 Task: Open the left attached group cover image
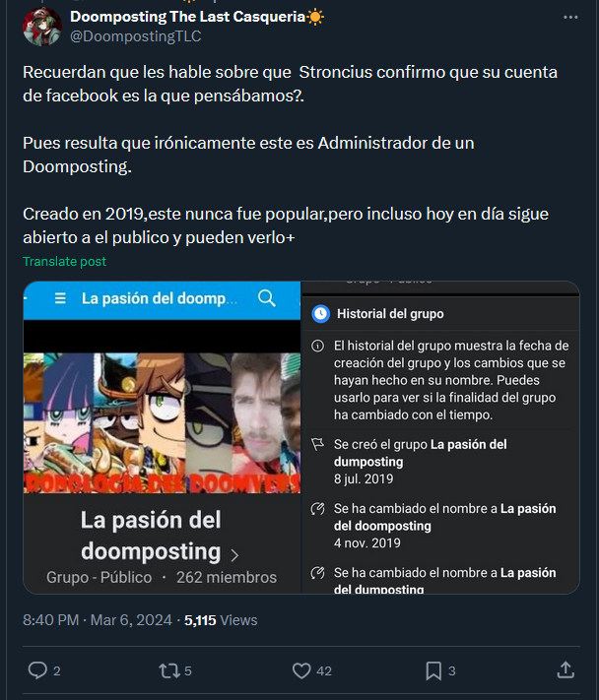coord(162,437)
